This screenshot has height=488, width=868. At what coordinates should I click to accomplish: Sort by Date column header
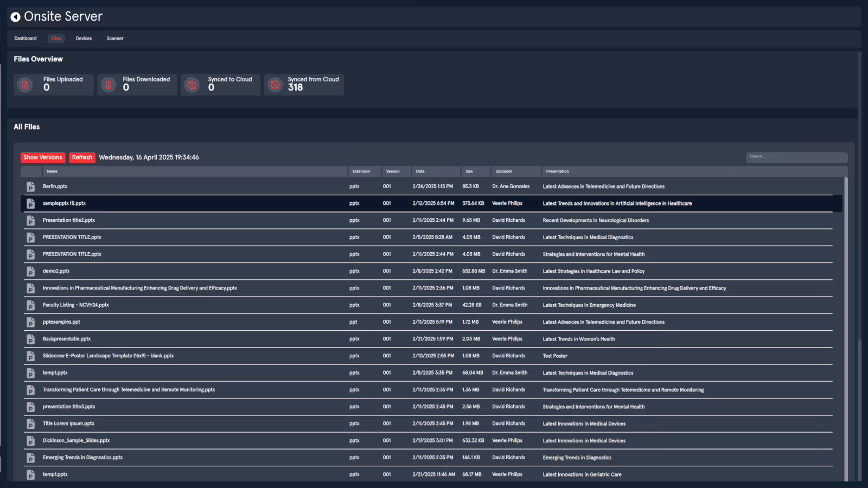[436, 171]
